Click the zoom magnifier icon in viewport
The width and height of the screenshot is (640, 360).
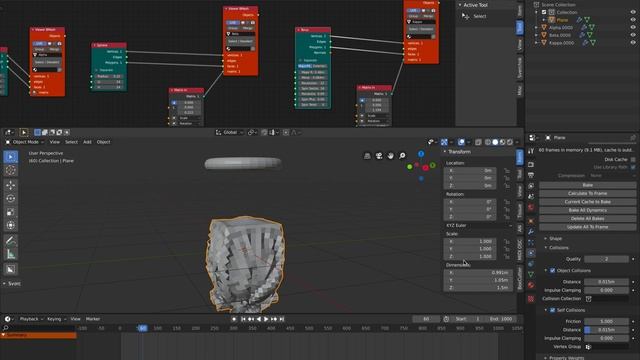point(402,156)
